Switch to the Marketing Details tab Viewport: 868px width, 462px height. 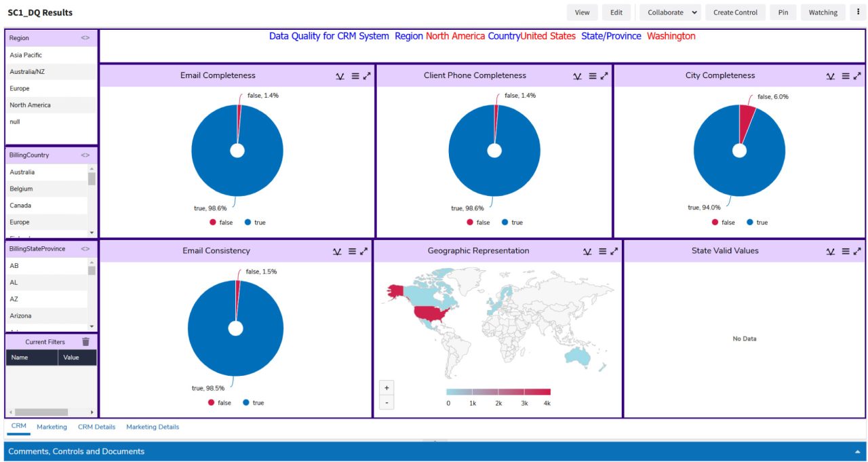[153, 427]
